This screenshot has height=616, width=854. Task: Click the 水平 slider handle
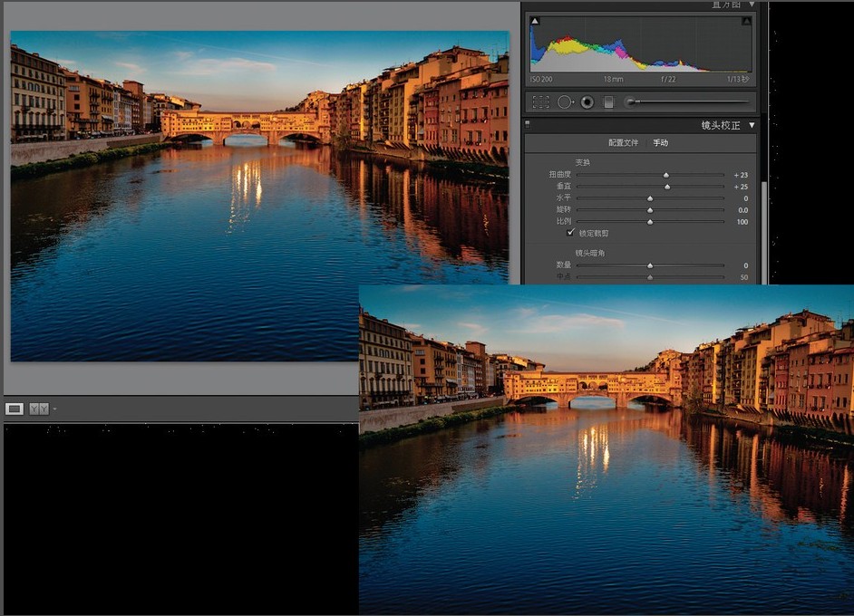pos(650,198)
